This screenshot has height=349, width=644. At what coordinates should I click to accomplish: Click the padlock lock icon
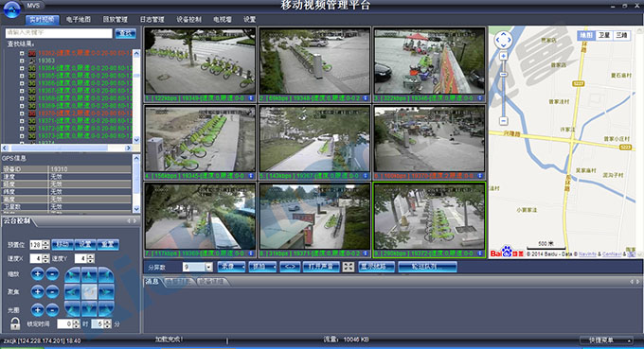[x=15, y=323]
